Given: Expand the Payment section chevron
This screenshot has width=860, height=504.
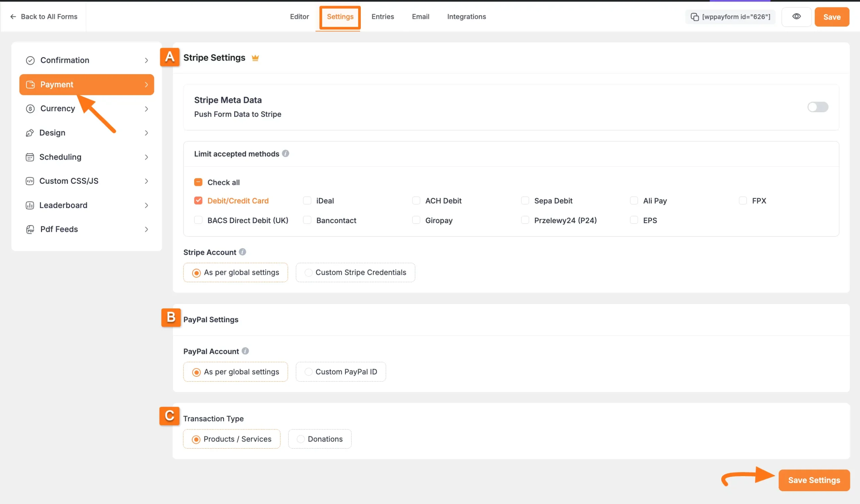Looking at the screenshot, I should click(146, 84).
